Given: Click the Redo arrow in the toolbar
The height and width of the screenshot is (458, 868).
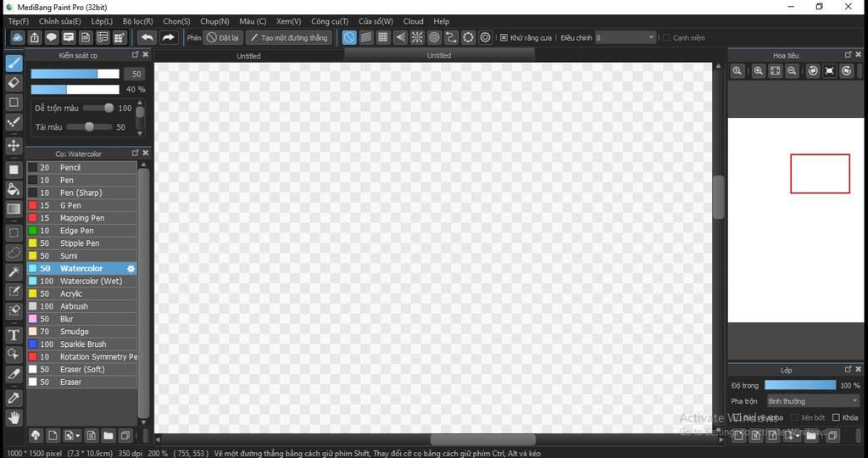Looking at the screenshot, I should [169, 37].
